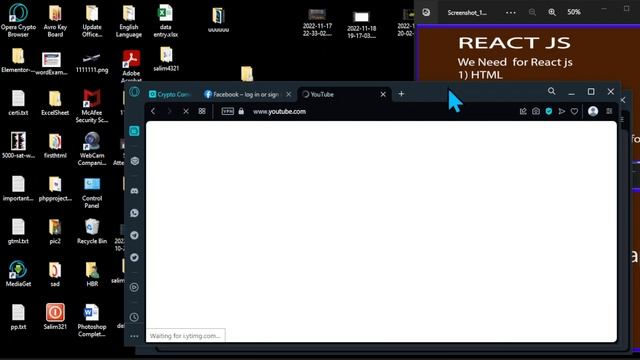The height and width of the screenshot is (360, 640).
Task: Open the pic2 folder icon
Action: tap(55, 231)
